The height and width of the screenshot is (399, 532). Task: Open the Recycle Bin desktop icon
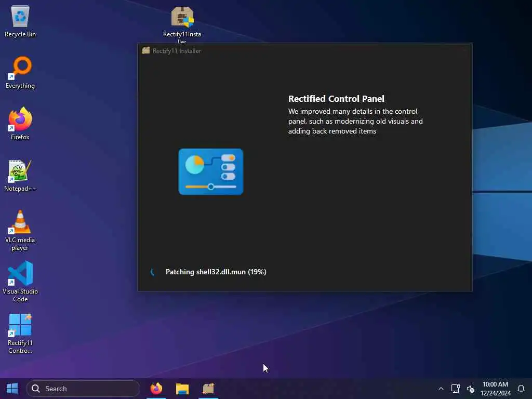click(x=20, y=21)
